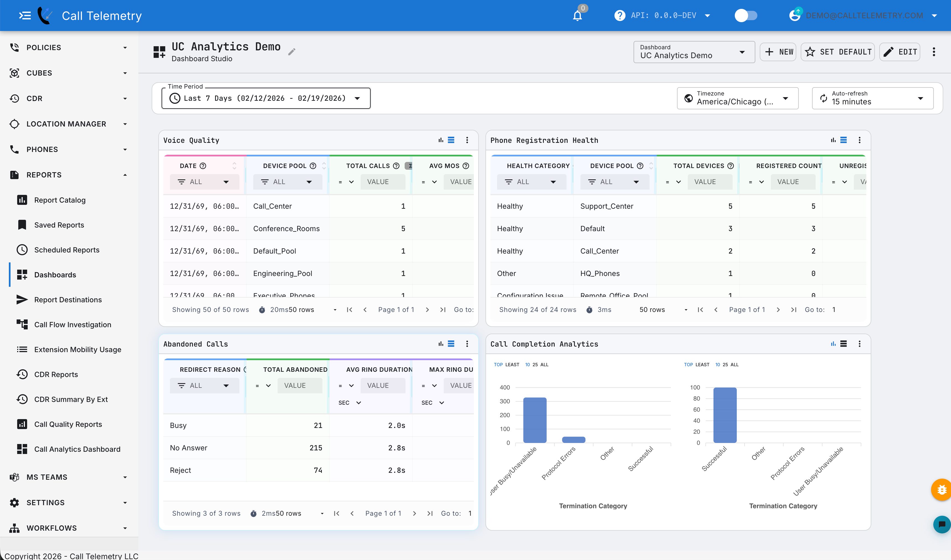Open the Dashboard selector dropdown
The image size is (951, 560).
[x=694, y=52]
